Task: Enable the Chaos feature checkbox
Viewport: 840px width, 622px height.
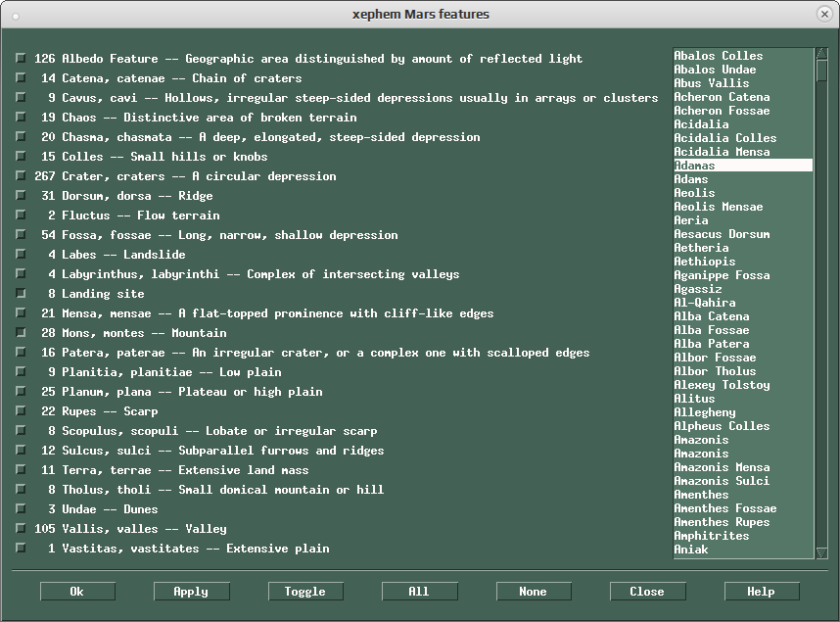Action: [21, 117]
